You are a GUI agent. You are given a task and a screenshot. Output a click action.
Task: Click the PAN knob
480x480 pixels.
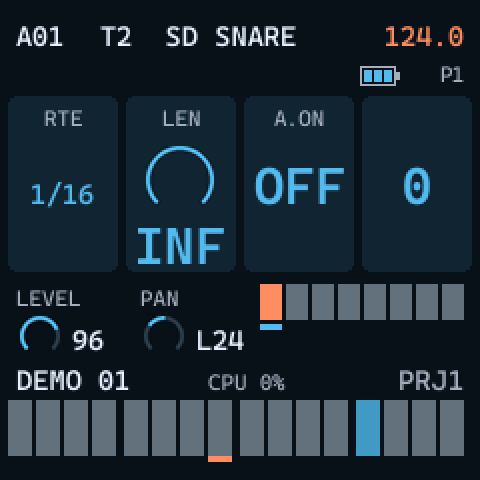(x=164, y=333)
